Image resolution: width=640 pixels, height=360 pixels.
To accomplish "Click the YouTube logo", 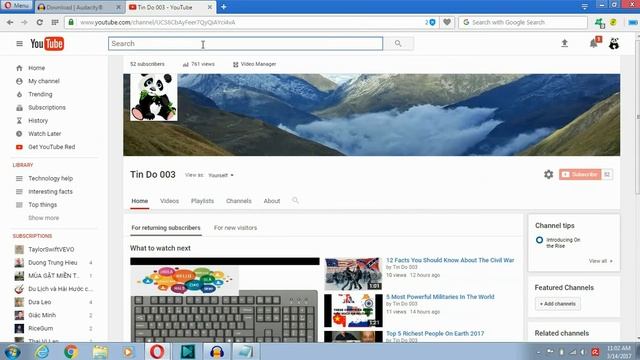I will [47, 43].
